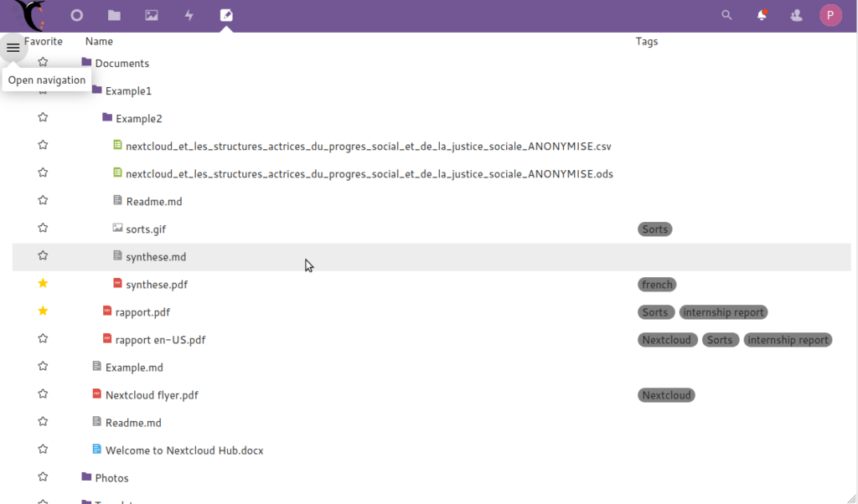Sort by the Name column header

click(x=99, y=41)
